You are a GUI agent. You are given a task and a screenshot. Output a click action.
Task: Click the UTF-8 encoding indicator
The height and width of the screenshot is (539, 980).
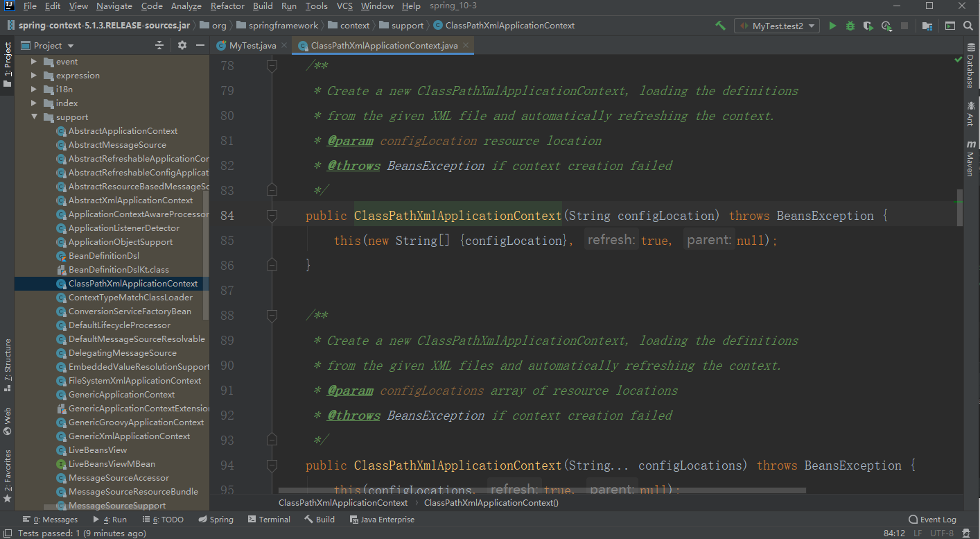(x=942, y=533)
